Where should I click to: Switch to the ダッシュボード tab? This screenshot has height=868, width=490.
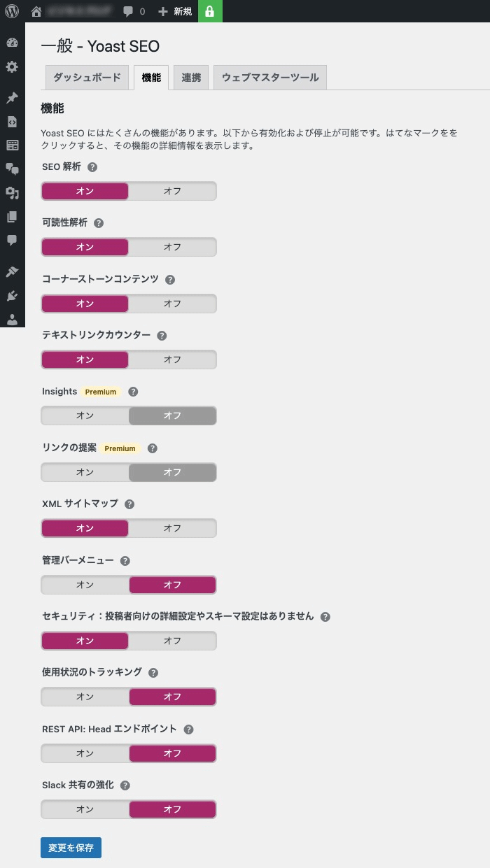click(87, 78)
